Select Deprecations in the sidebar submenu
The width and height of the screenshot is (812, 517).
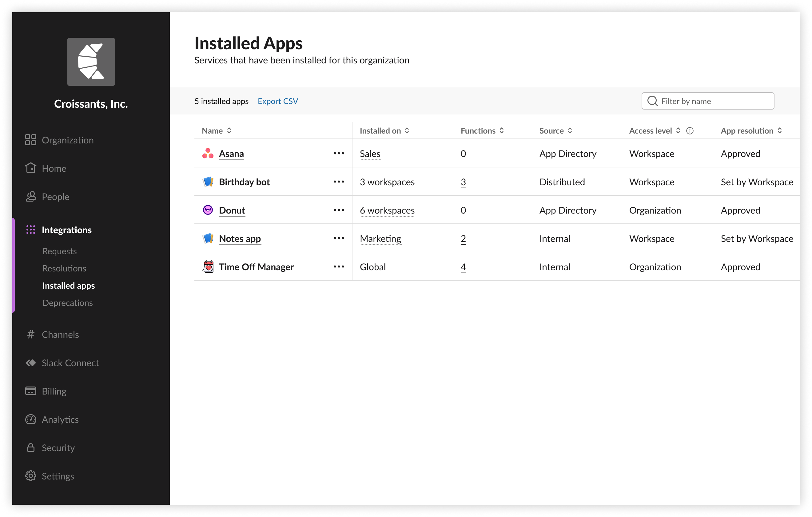pos(67,303)
